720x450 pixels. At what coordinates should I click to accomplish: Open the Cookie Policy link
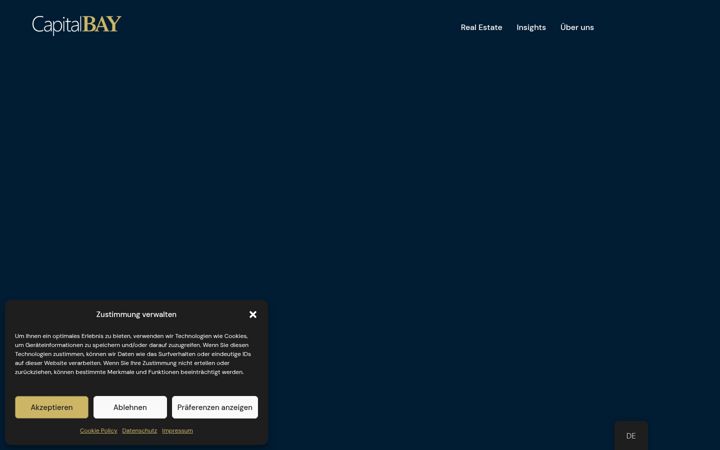click(98, 431)
